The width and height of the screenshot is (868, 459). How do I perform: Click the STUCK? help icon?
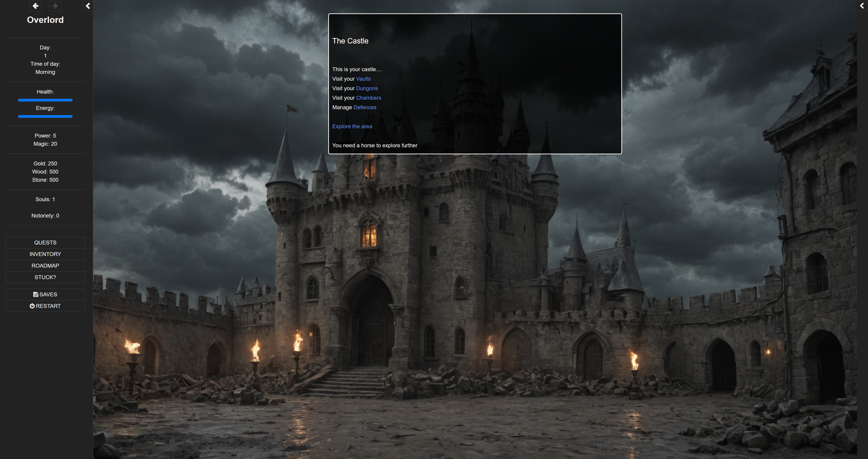[45, 277]
